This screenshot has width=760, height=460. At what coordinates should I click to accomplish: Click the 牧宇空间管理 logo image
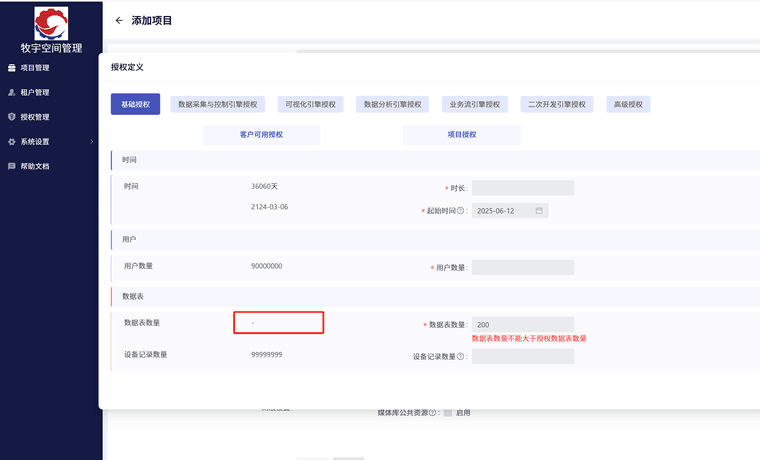pos(51,23)
